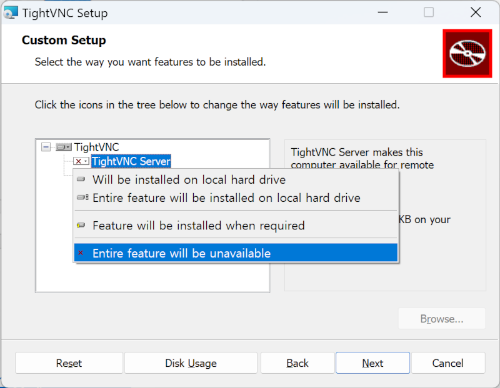The height and width of the screenshot is (388, 500).
Task: Cancel the TightVNC setup
Action: point(448,363)
